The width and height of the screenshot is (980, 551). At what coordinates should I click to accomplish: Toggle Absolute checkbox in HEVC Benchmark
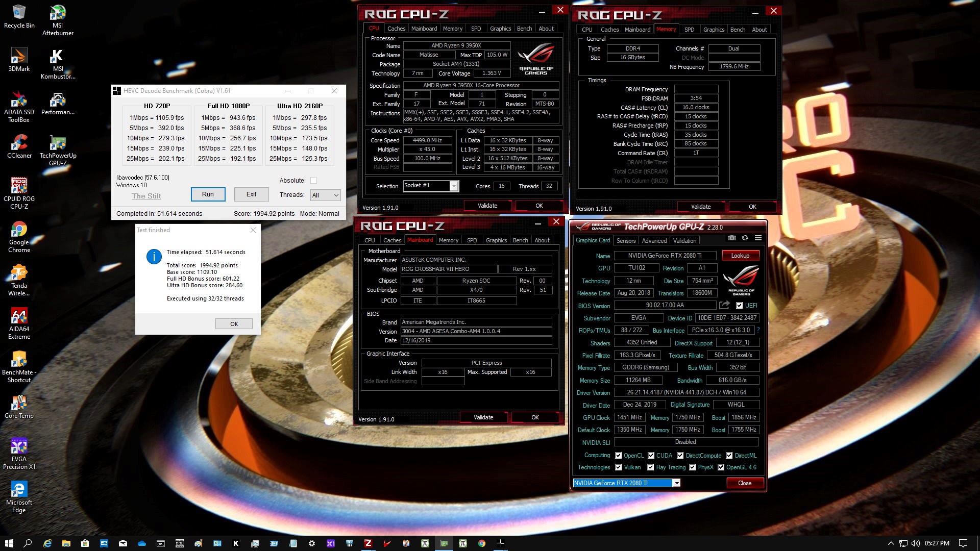(x=314, y=180)
